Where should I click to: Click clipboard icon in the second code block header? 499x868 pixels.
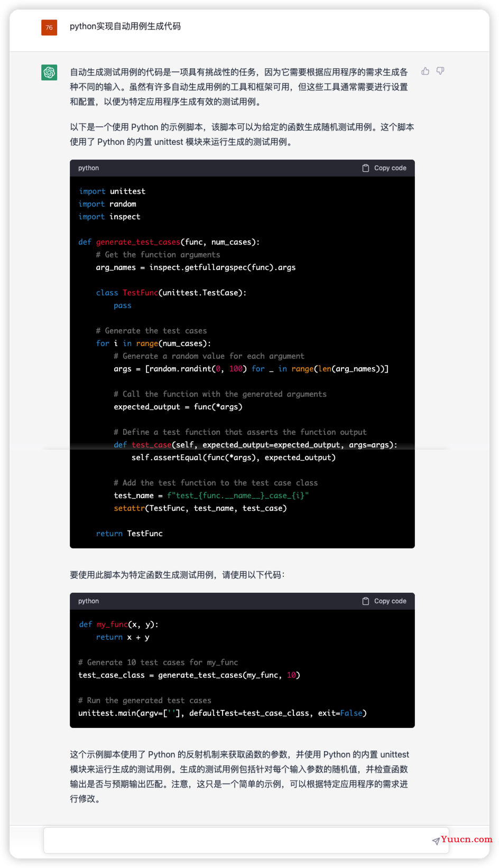tap(365, 601)
